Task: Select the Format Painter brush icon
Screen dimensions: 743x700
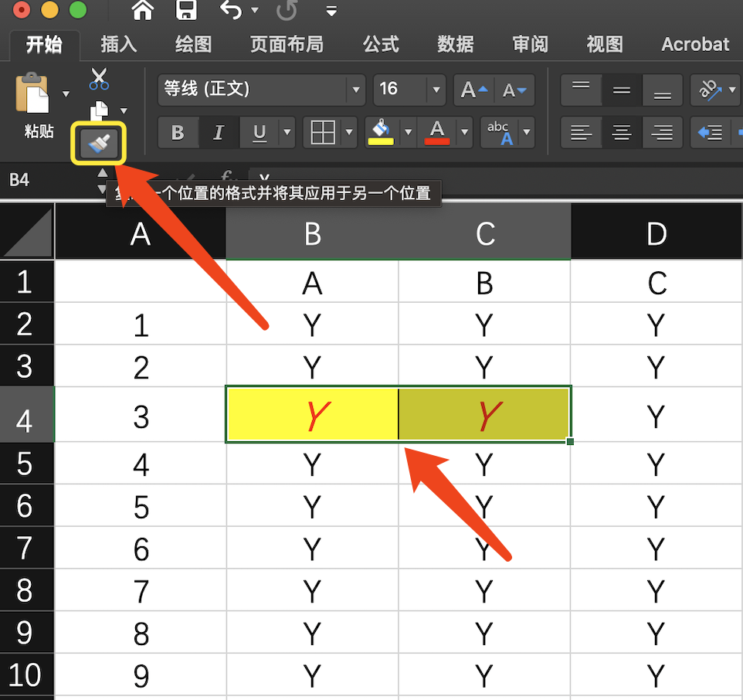Action: [98, 143]
